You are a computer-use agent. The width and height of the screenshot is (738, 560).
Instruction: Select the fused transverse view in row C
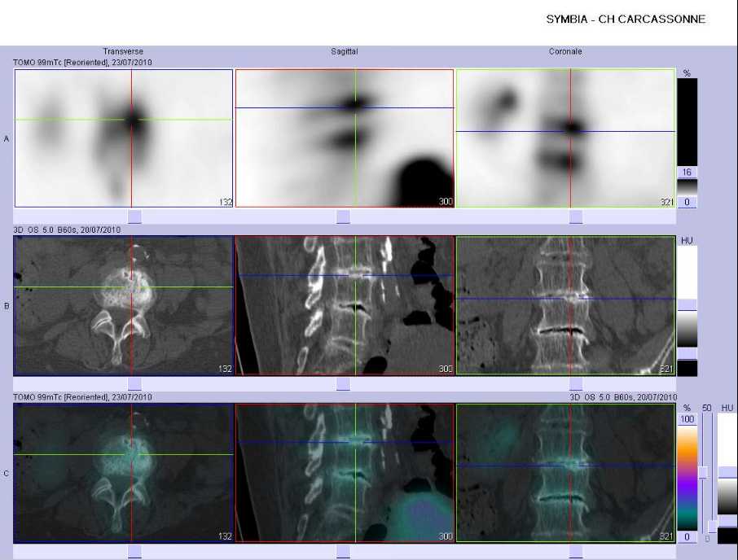124,473
